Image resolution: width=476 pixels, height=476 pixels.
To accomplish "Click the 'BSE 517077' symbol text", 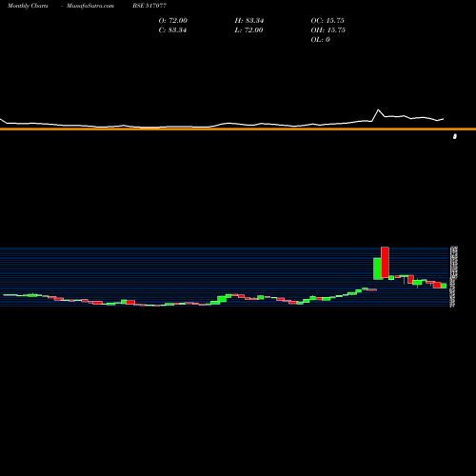I will (x=149, y=6).
